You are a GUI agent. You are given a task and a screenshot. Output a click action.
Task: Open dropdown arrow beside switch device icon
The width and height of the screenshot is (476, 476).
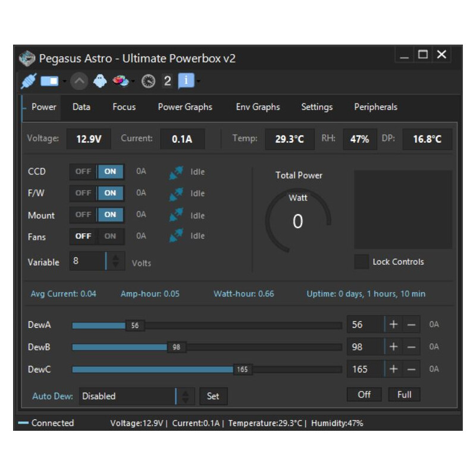[x=64, y=81]
